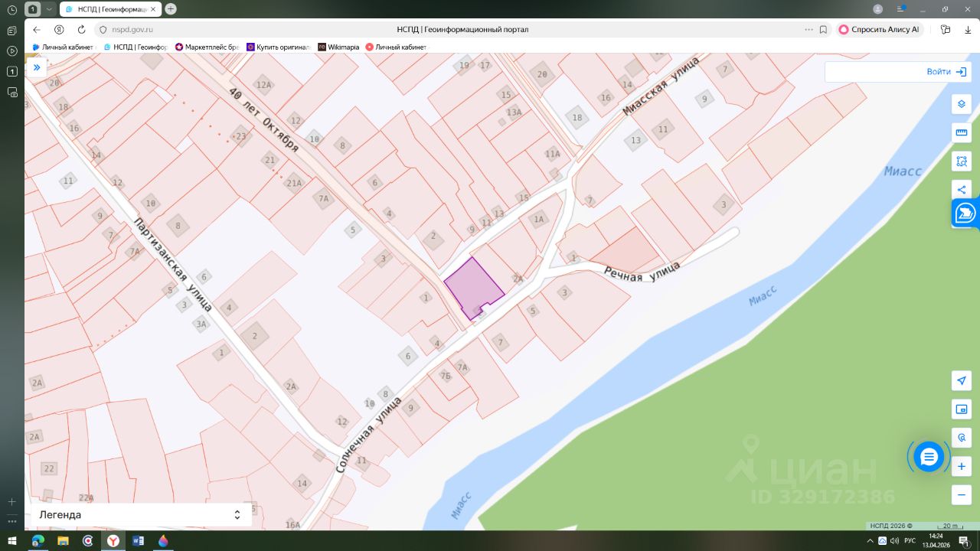The height and width of the screenshot is (551, 980).
Task: Expand the left sidebar with double chevron
Action: pos(36,67)
